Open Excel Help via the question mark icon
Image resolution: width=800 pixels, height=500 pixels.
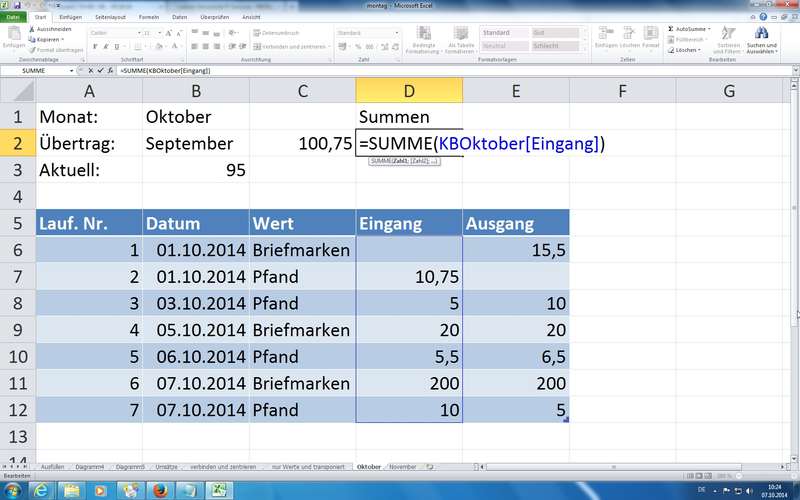pos(765,17)
